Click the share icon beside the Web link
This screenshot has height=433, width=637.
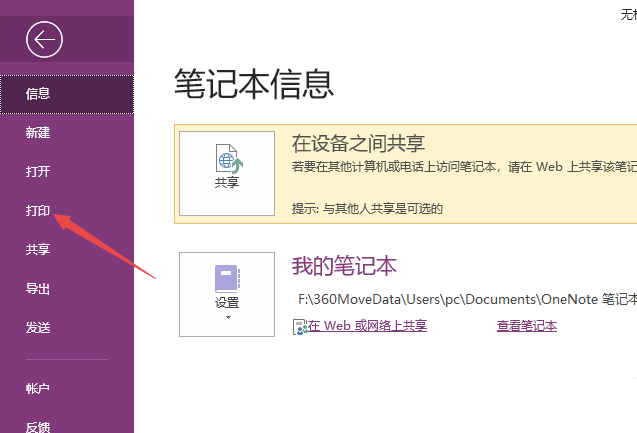pos(300,327)
